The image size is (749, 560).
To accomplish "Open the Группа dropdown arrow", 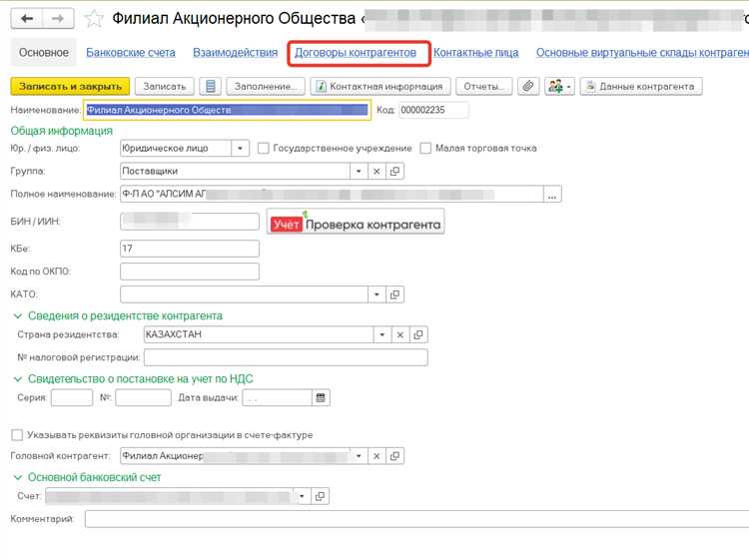I will (x=359, y=171).
